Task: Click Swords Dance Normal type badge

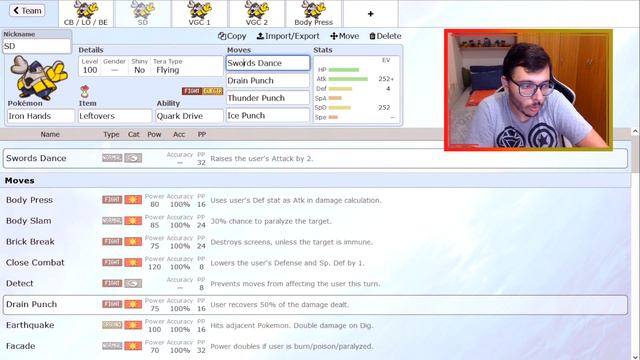Action: (x=112, y=158)
